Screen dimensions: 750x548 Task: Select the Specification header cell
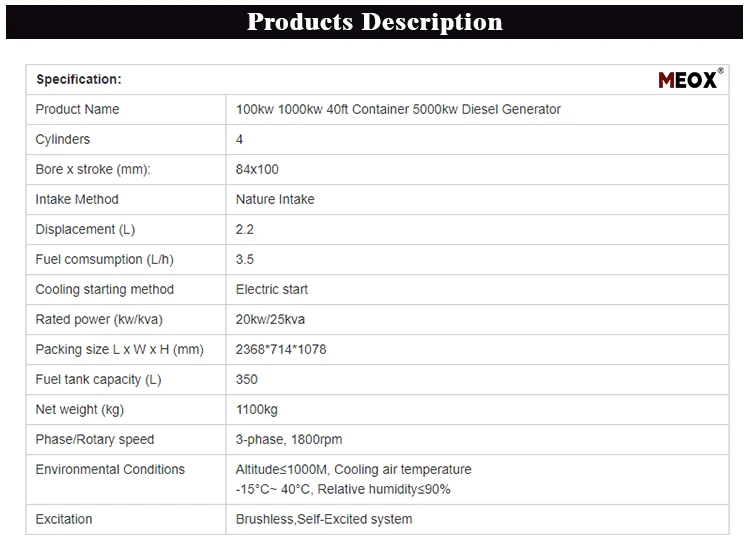point(78,79)
